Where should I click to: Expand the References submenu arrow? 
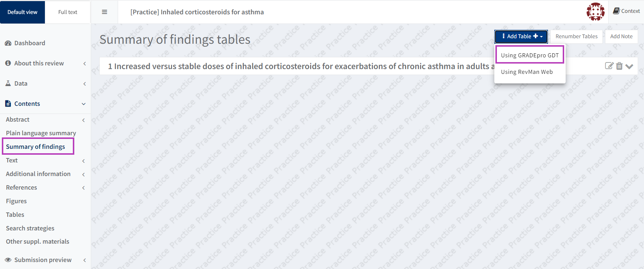[x=83, y=188]
